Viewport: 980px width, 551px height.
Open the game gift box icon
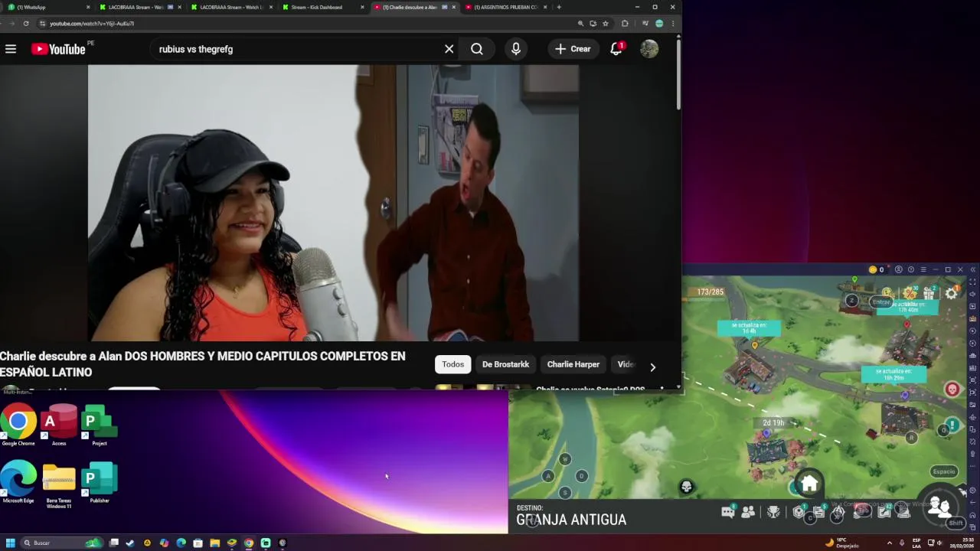point(929,293)
